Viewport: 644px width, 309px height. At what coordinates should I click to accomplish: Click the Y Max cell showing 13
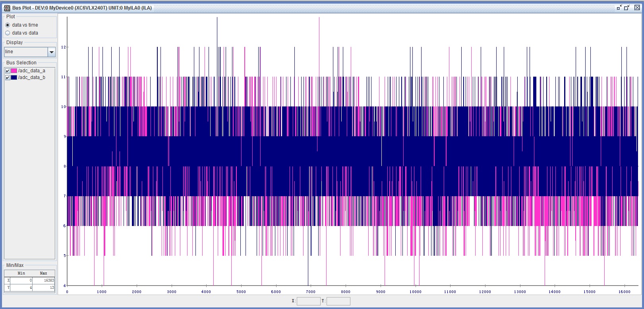pos(43,287)
